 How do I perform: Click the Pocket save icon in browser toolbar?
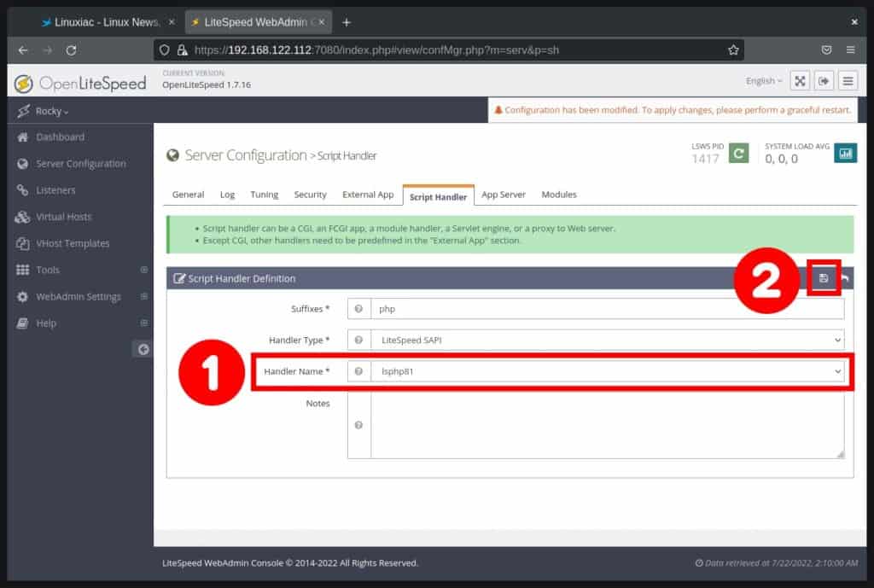pyautogui.click(x=826, y=50)
